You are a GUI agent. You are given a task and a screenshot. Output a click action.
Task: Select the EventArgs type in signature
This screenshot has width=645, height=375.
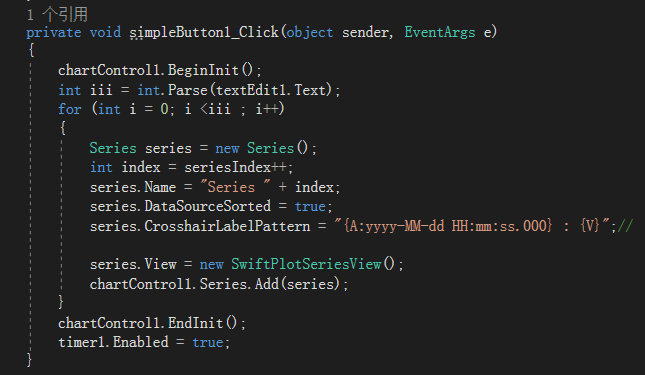point(440,32)
